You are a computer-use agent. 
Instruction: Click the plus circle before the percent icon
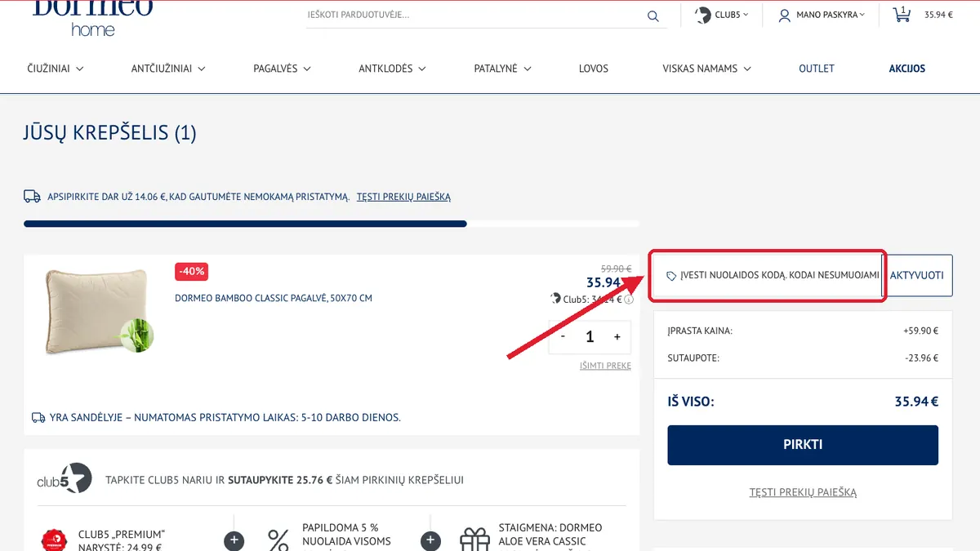(x=234, y=541)
